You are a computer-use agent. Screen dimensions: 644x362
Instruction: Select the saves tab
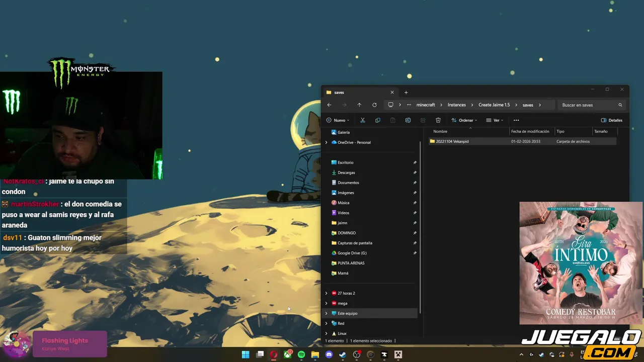coord(360,93)
